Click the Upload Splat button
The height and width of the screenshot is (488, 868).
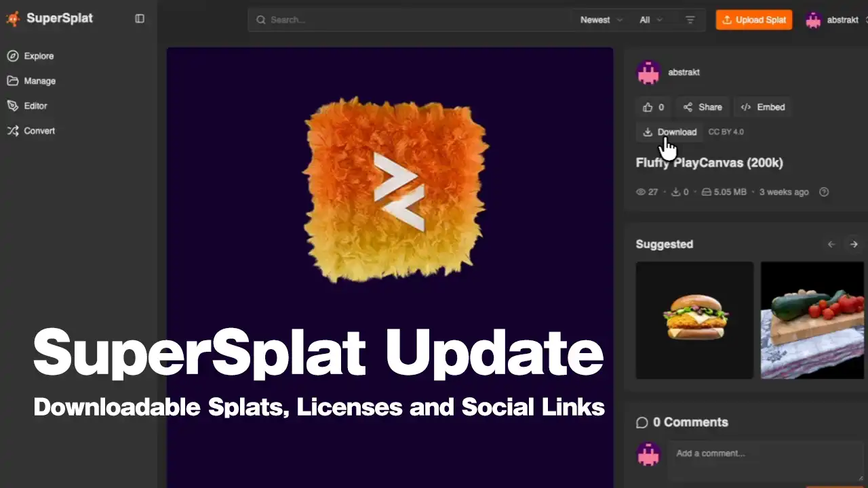753,20
